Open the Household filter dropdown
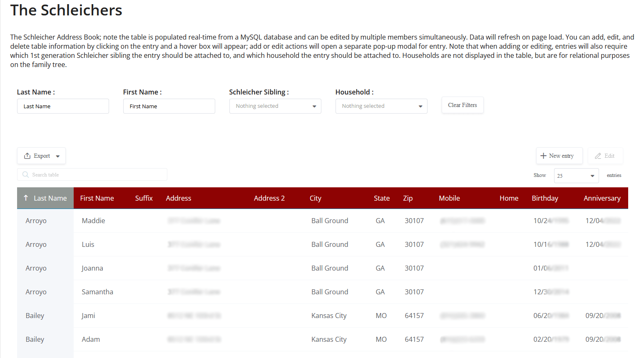 [381, 106]
